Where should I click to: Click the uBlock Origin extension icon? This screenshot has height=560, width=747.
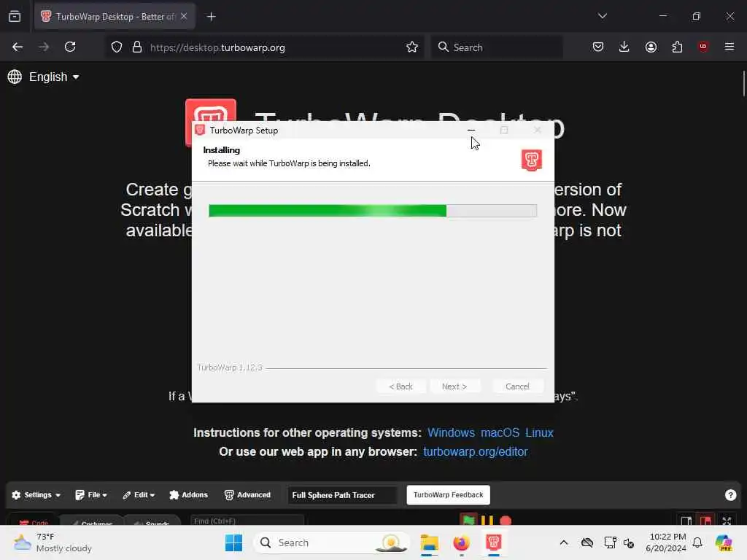click(x=703, y=47)
